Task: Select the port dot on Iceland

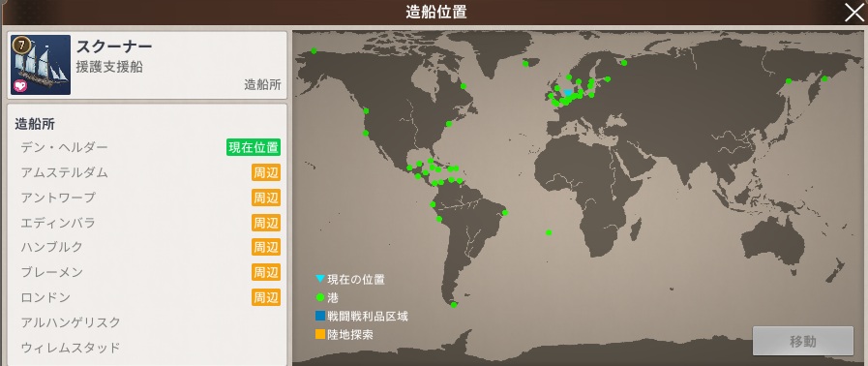Action: [x=525, y=64]
